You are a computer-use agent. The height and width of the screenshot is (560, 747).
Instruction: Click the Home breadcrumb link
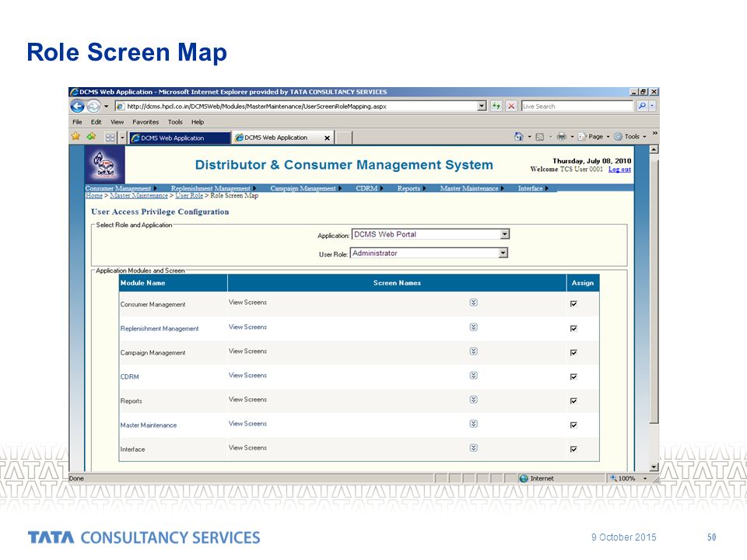(x=94, y=196)
